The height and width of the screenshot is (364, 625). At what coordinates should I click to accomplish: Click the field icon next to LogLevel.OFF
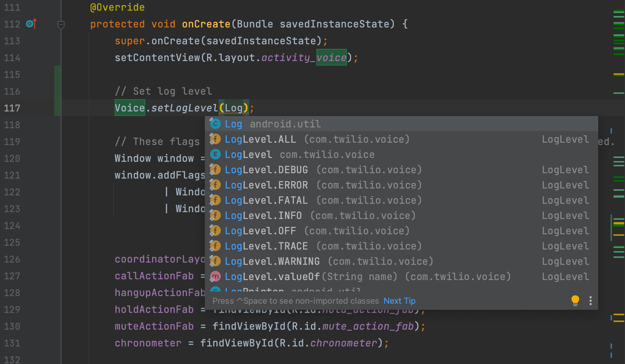click(215, 231)
